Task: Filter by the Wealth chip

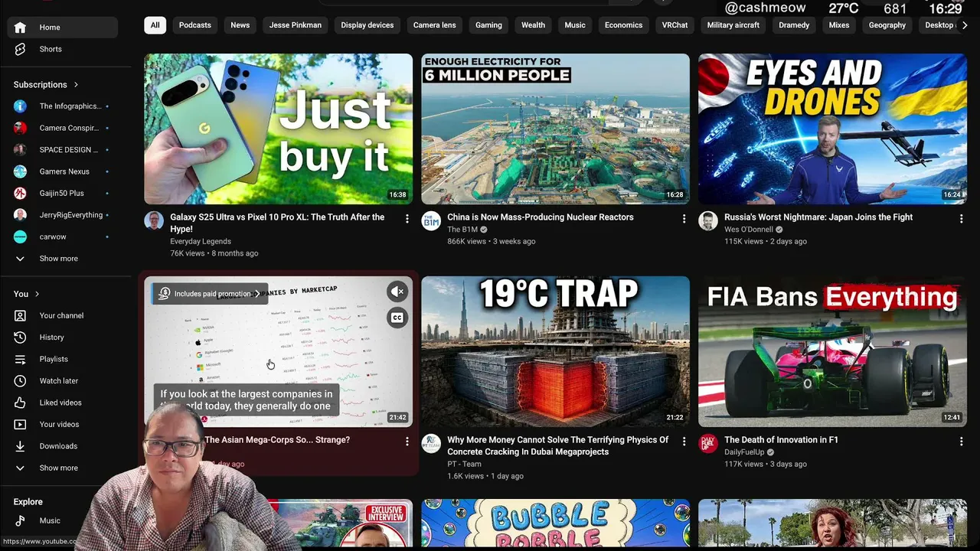Action: pos(534,25)
